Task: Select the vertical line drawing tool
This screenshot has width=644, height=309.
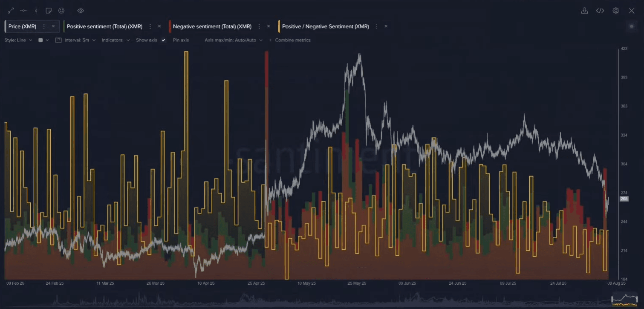Action: 36,11
